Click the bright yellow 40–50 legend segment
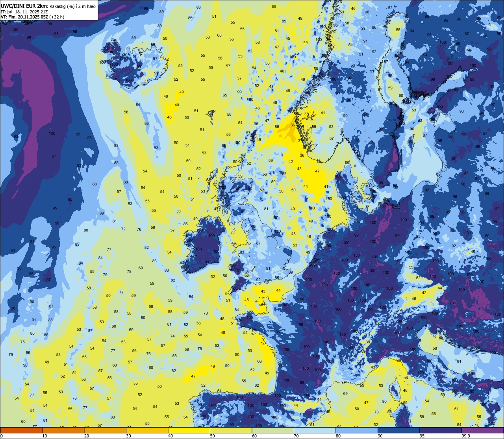Screen dimensions: 504x439 pyautogui.click(x=189, y=430)
